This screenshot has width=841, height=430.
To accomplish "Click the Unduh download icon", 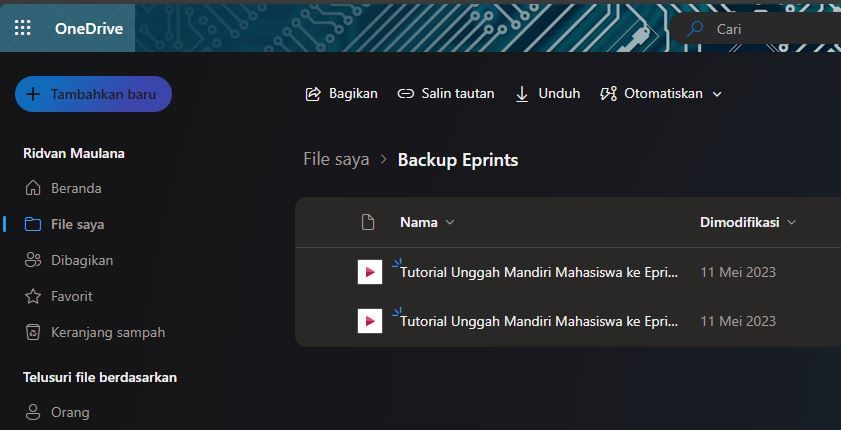I will (x=522, y=94).
